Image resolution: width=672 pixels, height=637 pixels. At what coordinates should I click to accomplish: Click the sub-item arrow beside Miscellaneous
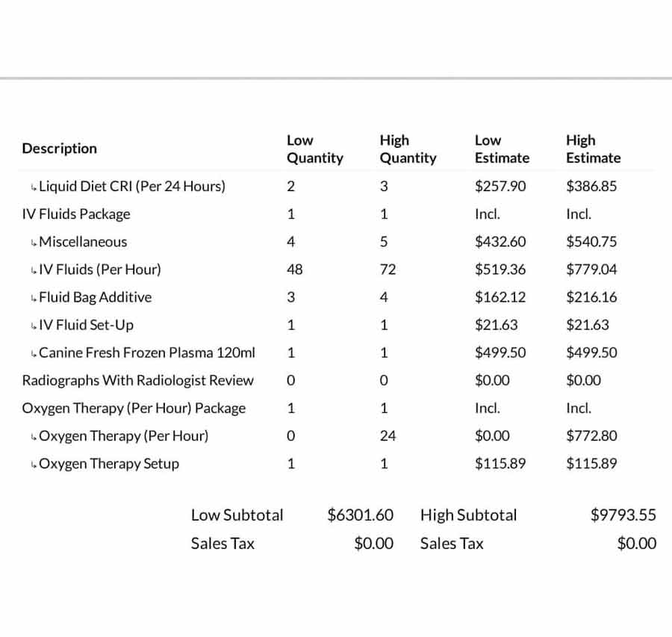[x=33, y=243]
